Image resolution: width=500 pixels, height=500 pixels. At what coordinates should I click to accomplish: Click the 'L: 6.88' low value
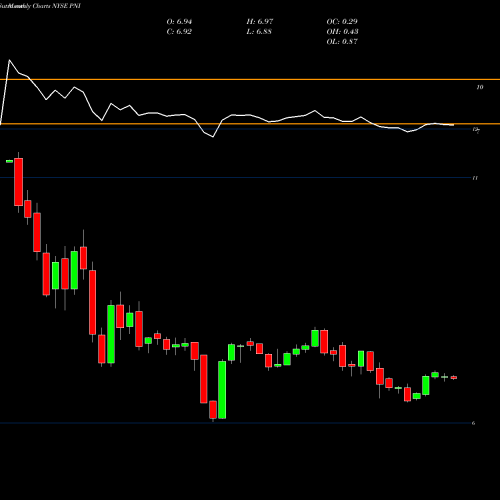tap(259, 32)
